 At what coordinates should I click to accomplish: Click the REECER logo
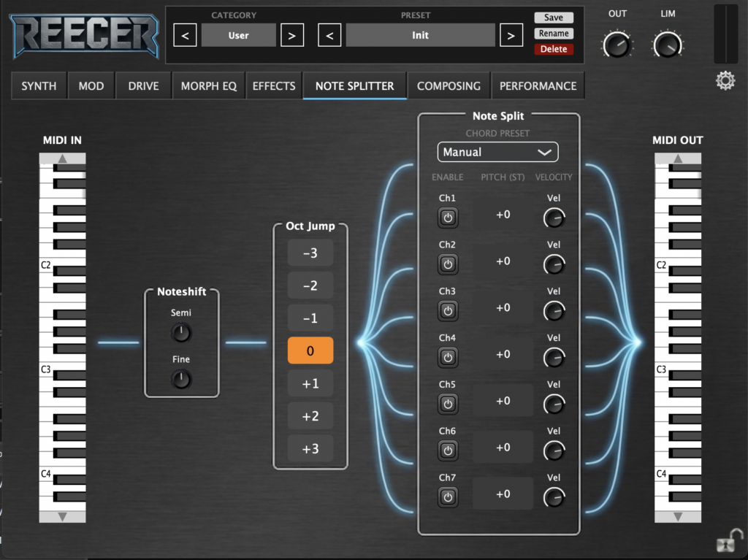(x=85, y=35)
